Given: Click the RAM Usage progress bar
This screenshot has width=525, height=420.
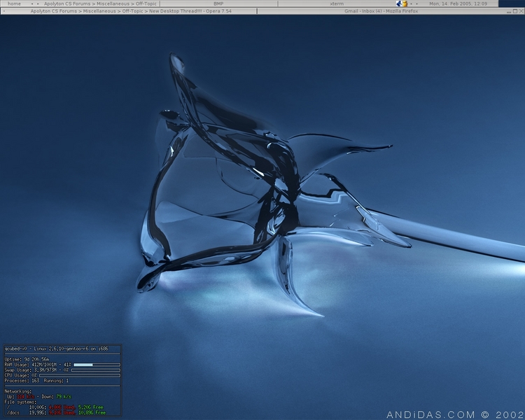Looking at the screenshot, I should [97, 365].
